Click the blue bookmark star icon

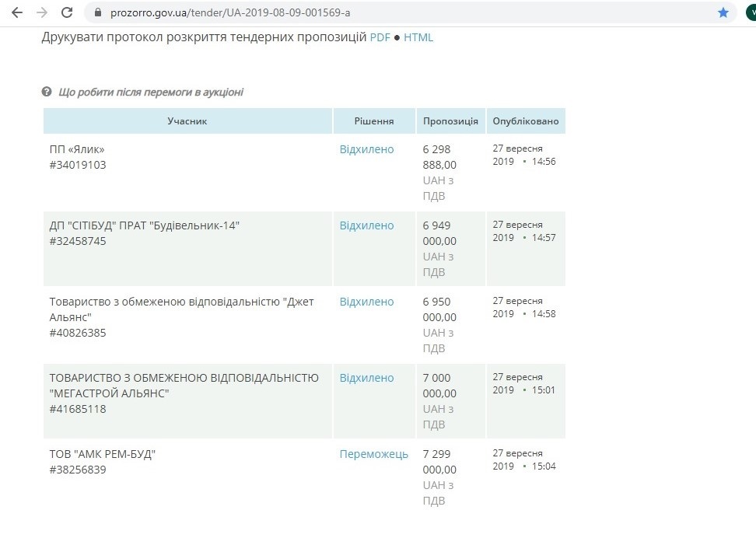point(723,12)
